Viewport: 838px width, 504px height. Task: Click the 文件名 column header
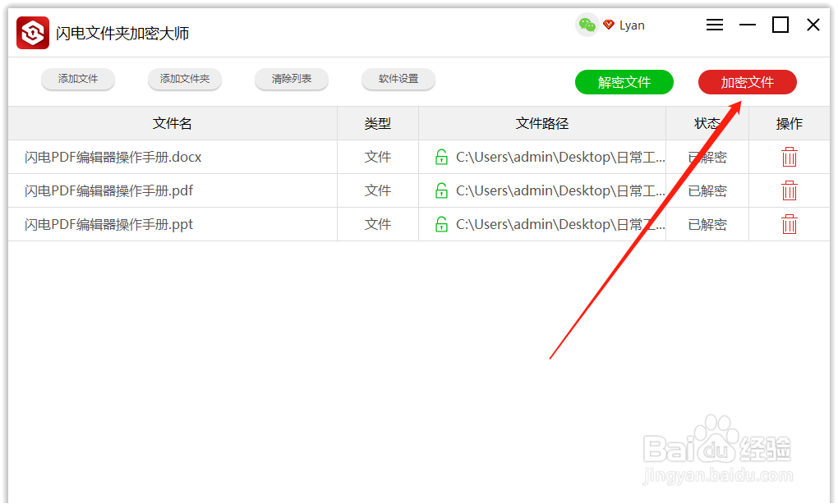click(172, 123)
